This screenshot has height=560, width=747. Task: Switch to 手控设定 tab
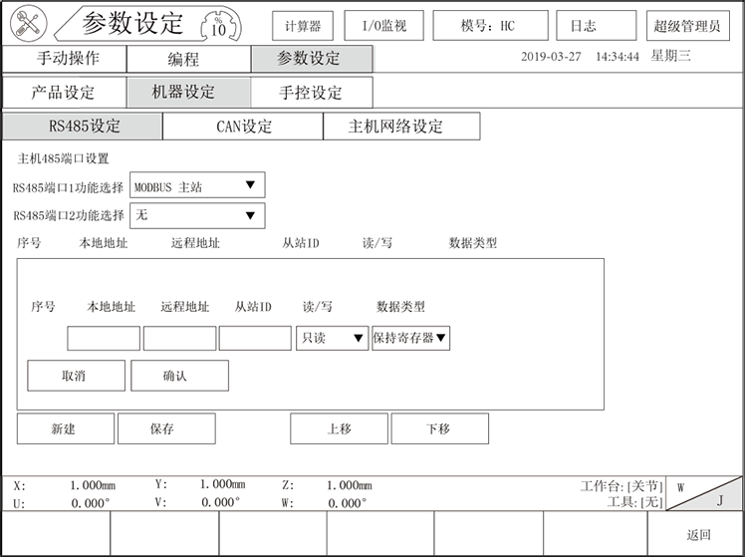311,93
